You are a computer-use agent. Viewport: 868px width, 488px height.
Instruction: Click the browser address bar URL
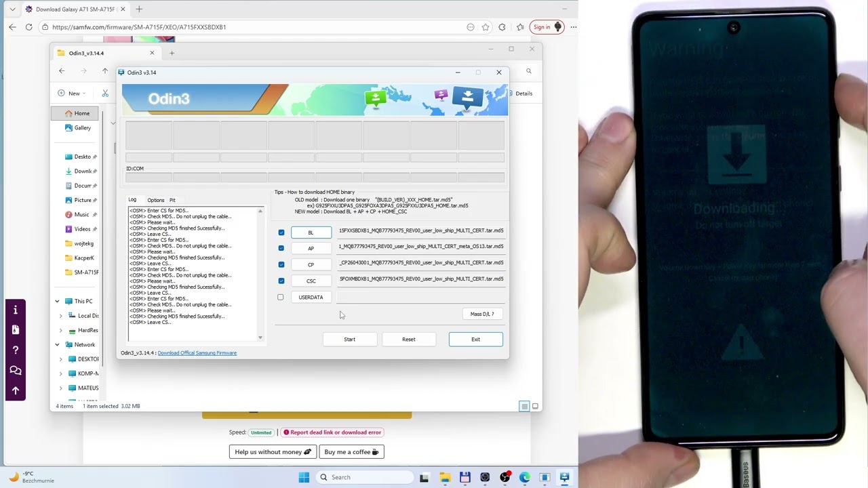(x=139, y=27)
